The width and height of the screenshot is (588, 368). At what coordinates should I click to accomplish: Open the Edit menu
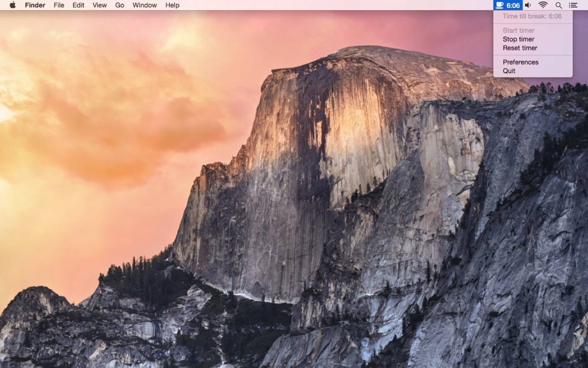click(x=78, y=5)
